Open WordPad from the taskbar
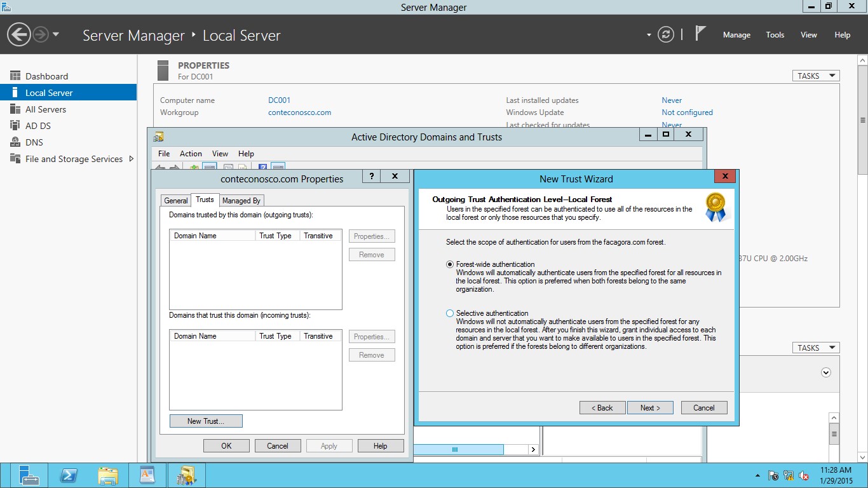Viewport: 868px width, 488px height. pos(147,475)
